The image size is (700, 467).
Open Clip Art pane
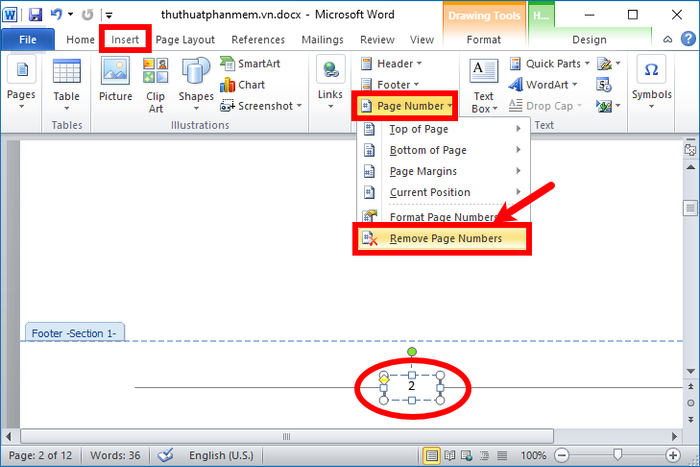tap(155, 85)
